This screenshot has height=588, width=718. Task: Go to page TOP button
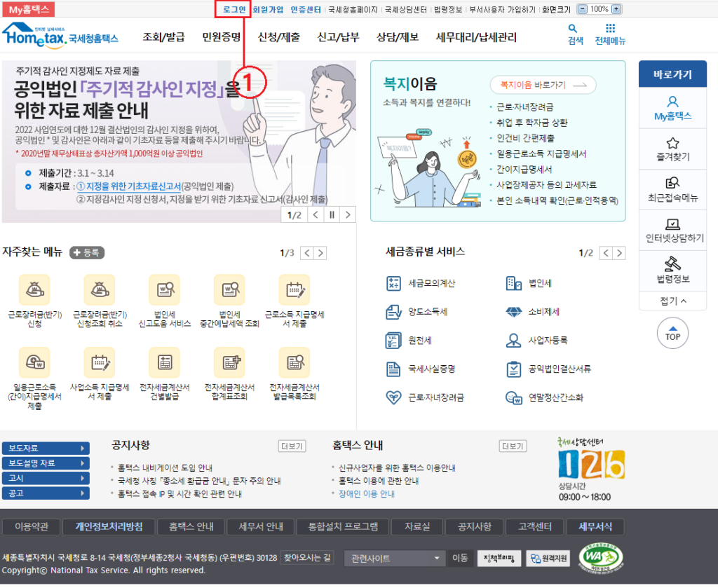click(672, 334)
